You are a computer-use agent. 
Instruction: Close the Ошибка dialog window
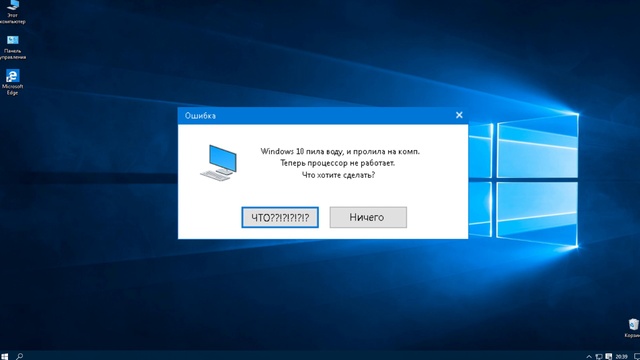[x=459, y=115]
